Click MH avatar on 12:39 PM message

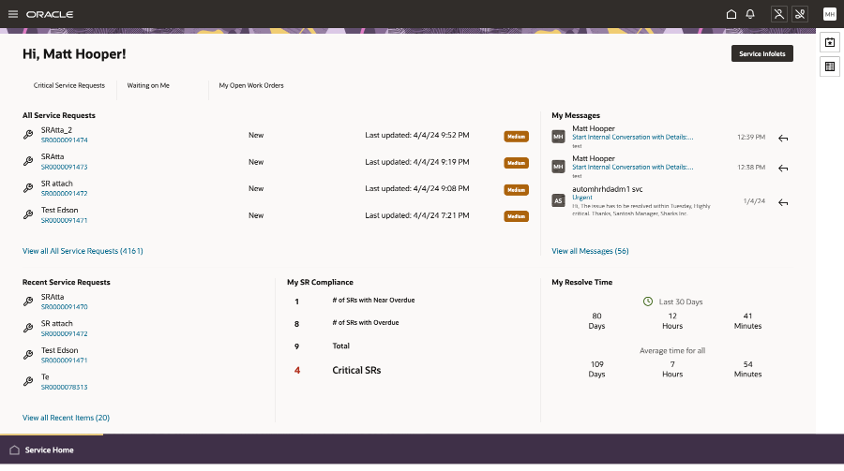point(558,137)
